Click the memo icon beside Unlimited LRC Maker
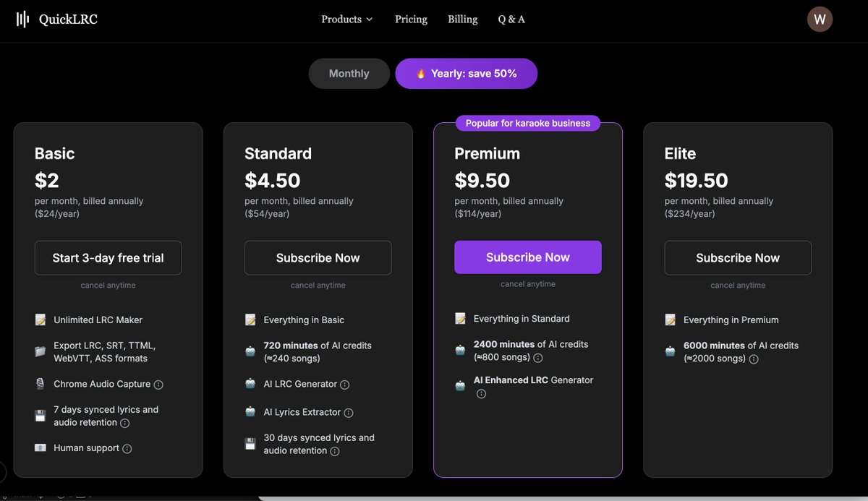 (x=41, y=320)
